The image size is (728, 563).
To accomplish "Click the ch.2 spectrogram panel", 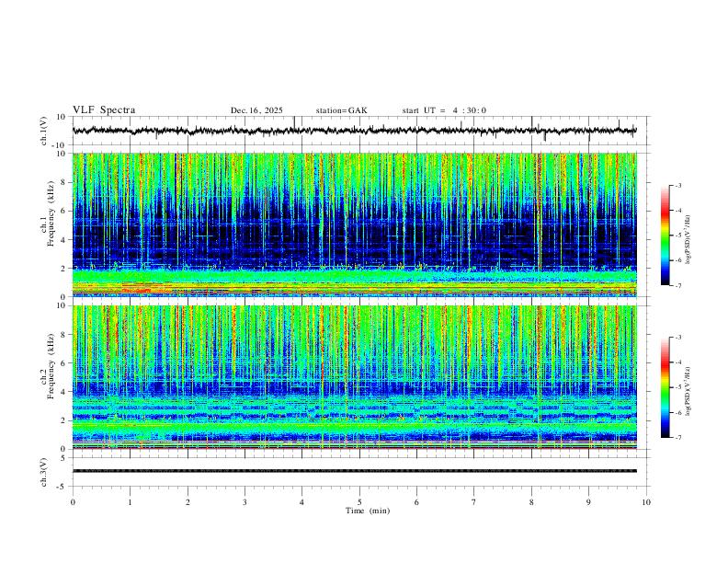I will (x=355, y=377).
